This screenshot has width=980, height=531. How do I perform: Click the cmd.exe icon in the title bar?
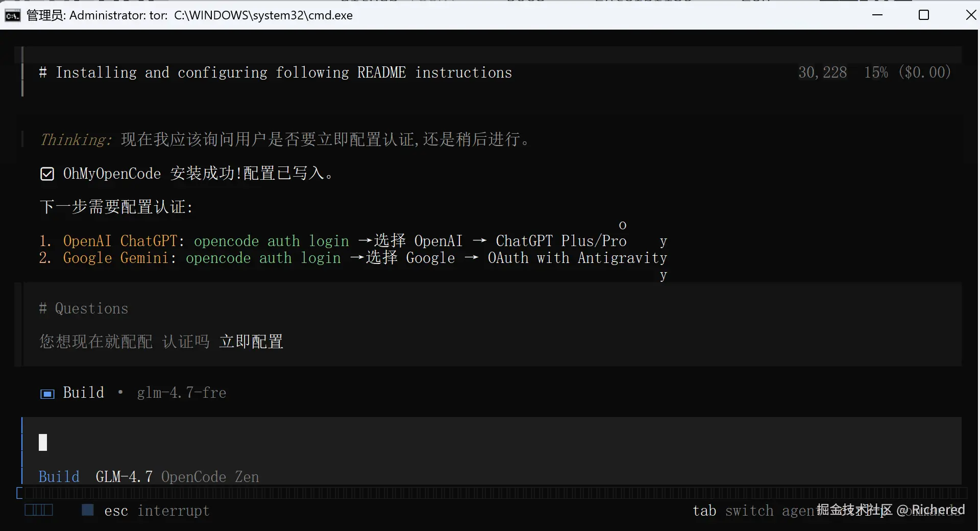click(12, 16)
